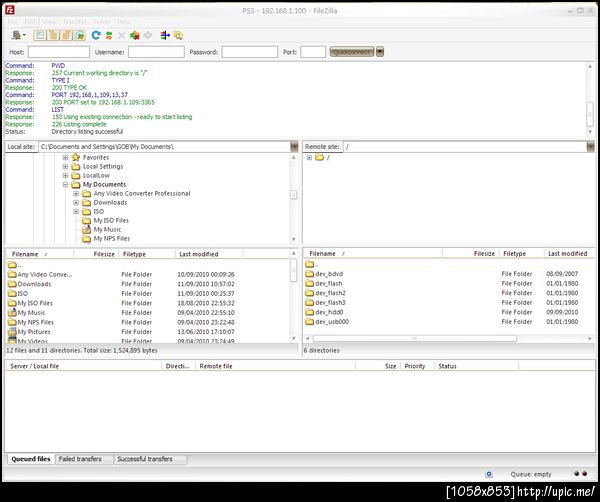Viewport: 600px width, 502px height.
Task: Sort remote list by Filetype header
Action: click(x=522, y=254)
